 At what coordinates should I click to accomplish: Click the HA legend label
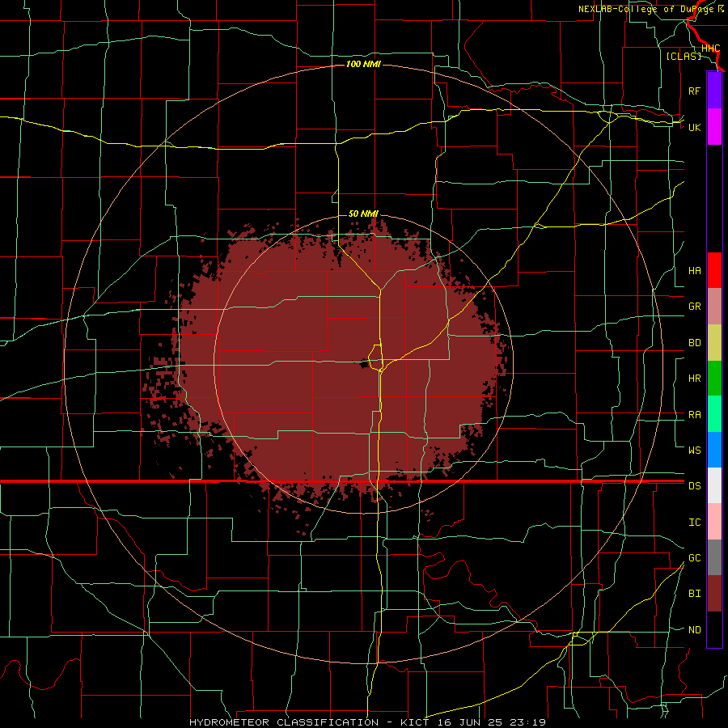coord(694,271)
